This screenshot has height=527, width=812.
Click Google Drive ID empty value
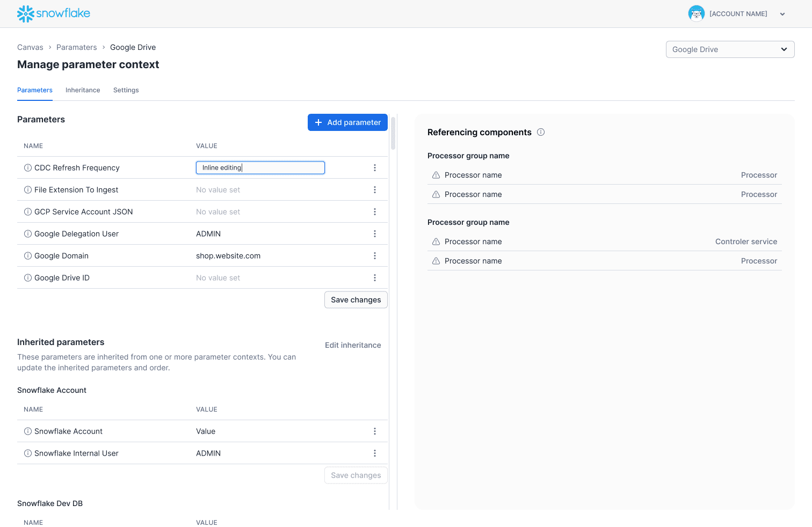(x=218, y=278)
